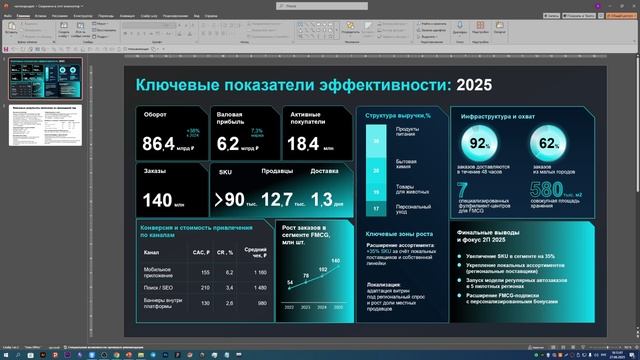This screenshot has width=640, height=360.
Task: Switch to the Конструктор tab
Action: click(x=83, y=16)
